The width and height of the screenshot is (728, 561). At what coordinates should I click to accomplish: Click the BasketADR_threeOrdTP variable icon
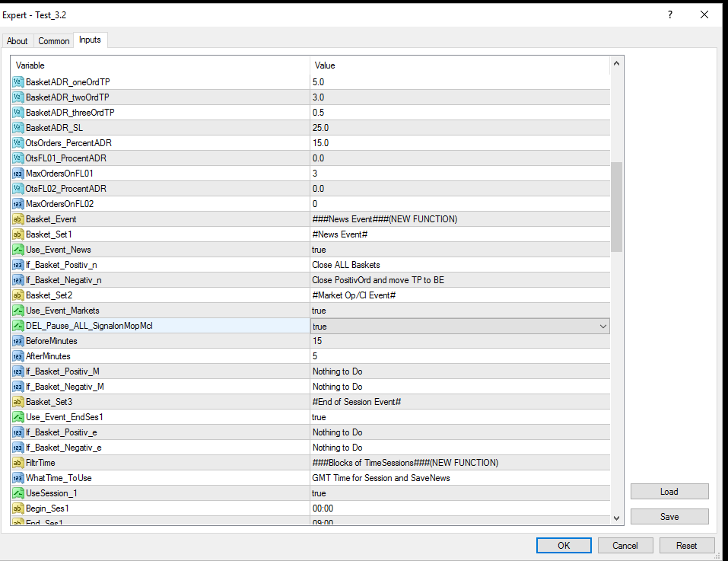point(17,113)
